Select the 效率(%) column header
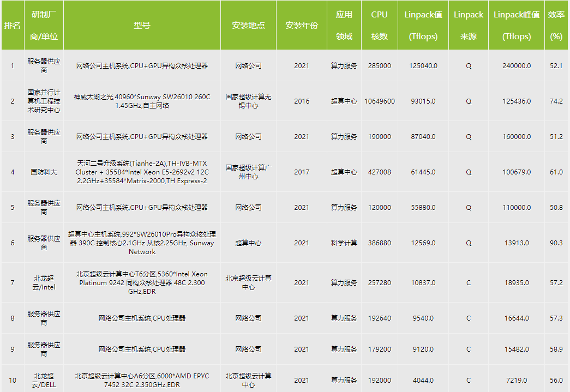This screenshot has height=392, width=570. click(556, 26)
